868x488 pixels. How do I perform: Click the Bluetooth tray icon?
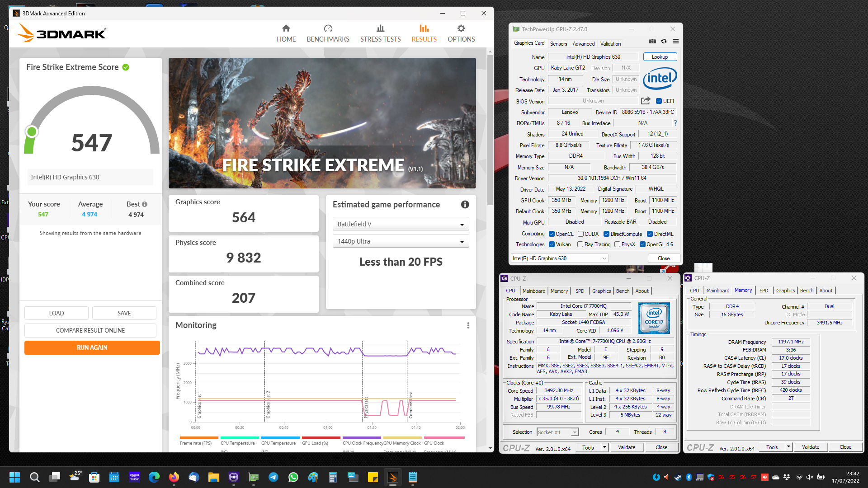pos(689,477)
